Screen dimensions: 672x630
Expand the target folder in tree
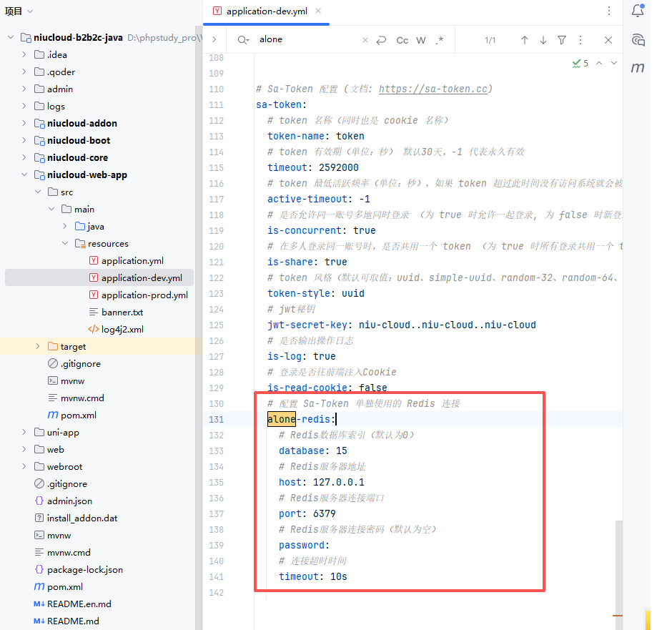point(37,346)
